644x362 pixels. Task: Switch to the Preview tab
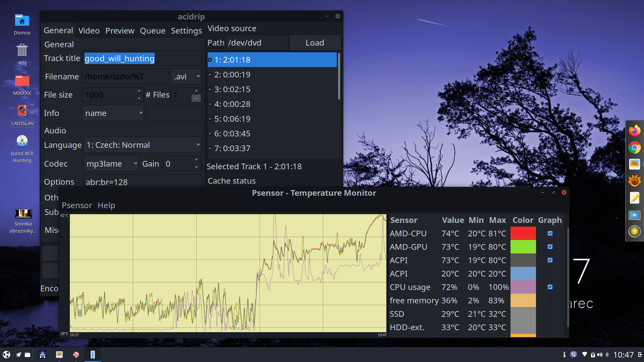coord(120,31)
